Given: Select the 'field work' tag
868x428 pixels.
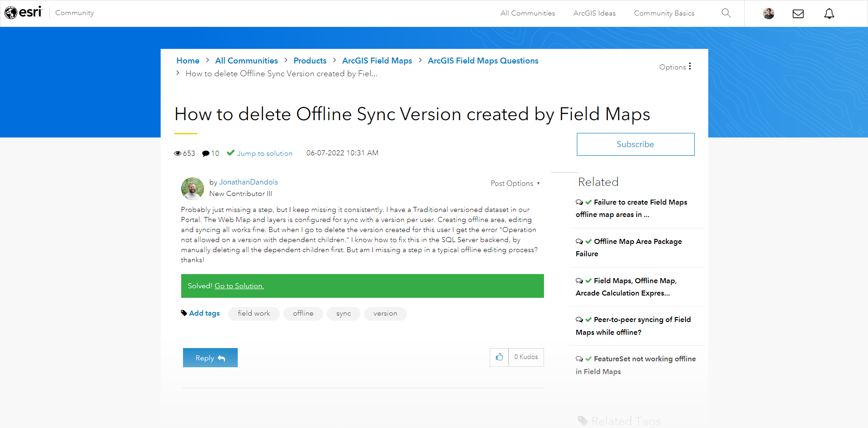Looking at the screenshot, I should click(254, 313).
